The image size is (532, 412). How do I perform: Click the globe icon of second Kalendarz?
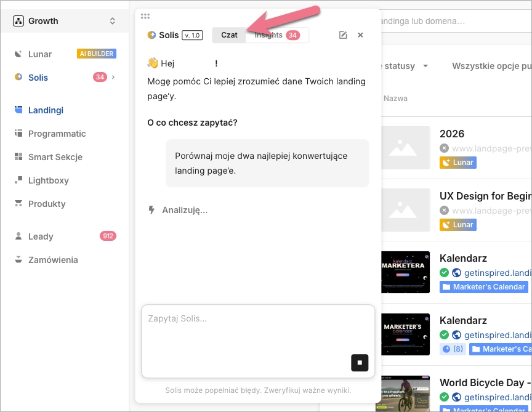tap(457, 334)
